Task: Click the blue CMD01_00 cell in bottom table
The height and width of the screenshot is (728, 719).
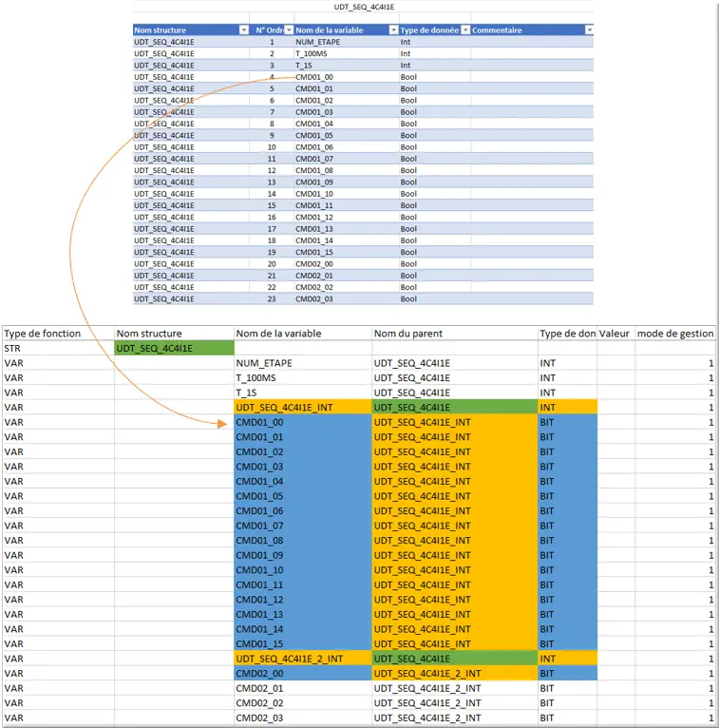Action: [303, 422]
